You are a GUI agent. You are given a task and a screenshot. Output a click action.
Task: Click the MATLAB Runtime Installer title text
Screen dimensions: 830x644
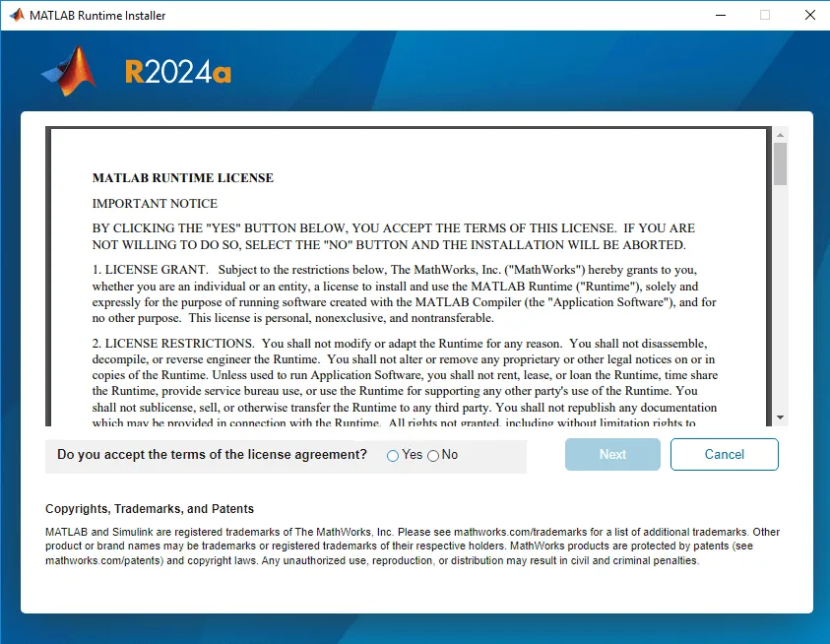[97, 16]
